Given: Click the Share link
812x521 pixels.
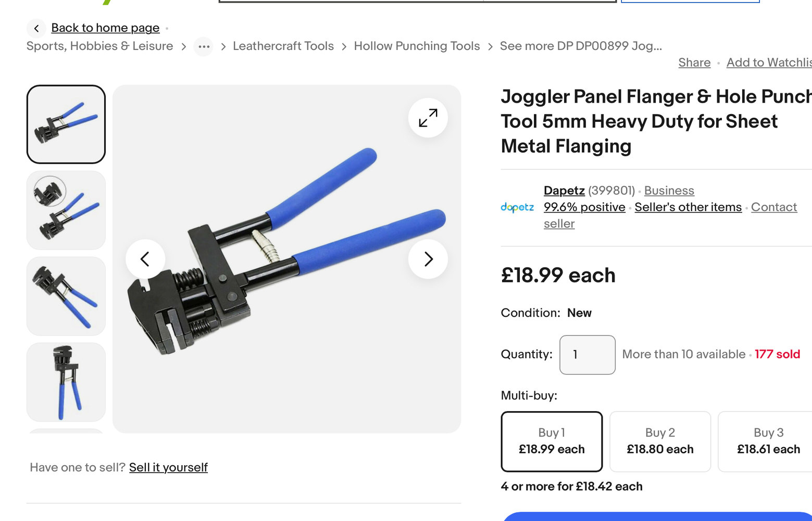Looking at the screenshot, I should click(694, 63).
